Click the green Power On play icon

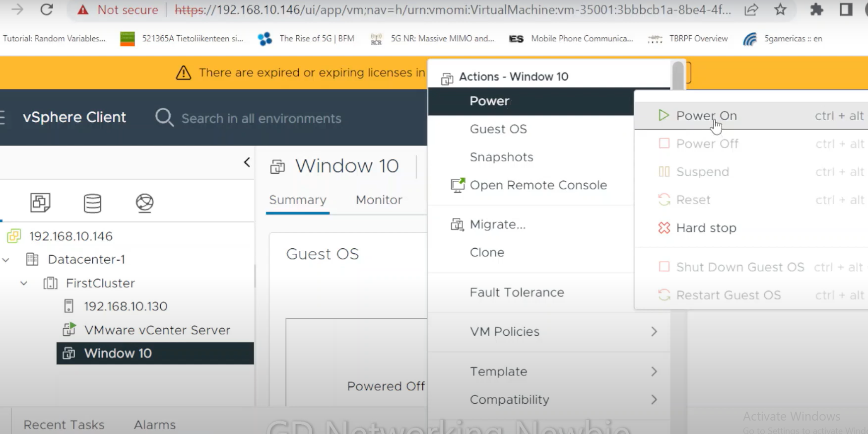(x=664, y=115)
